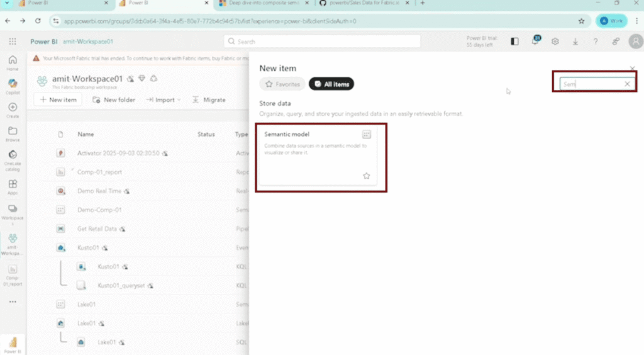The image size is (644, 355).
Task: Open the Work profile button in Chrome
Action: click(611, 21)
